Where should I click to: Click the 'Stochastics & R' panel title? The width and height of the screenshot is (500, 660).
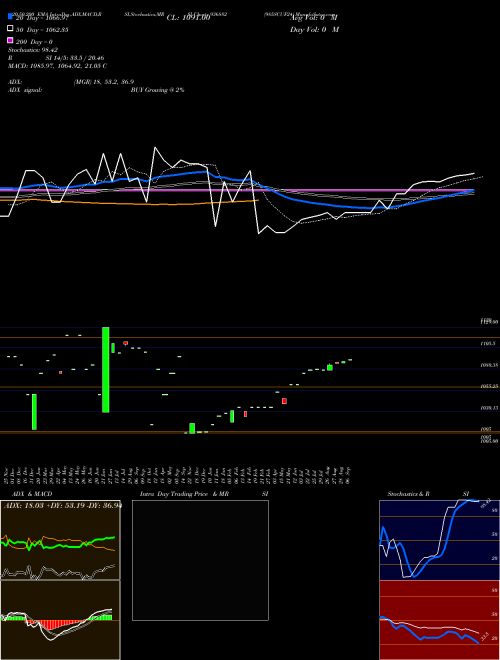coord(409,494)
